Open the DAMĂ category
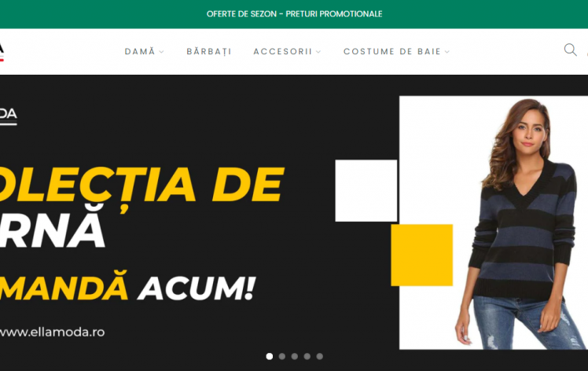588x371 pixels. (140, 51)
